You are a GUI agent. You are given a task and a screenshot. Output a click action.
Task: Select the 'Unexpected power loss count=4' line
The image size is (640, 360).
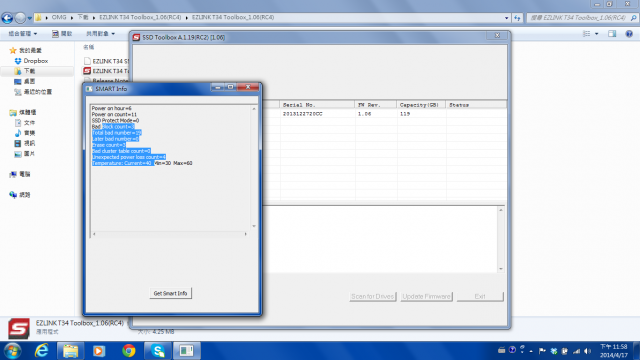(x=129, y=157)
